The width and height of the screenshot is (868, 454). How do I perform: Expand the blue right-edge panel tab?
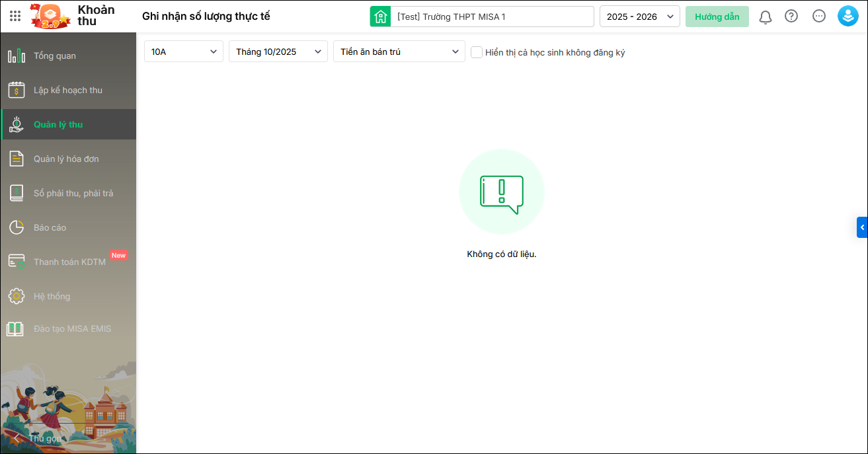coord(862,227)
